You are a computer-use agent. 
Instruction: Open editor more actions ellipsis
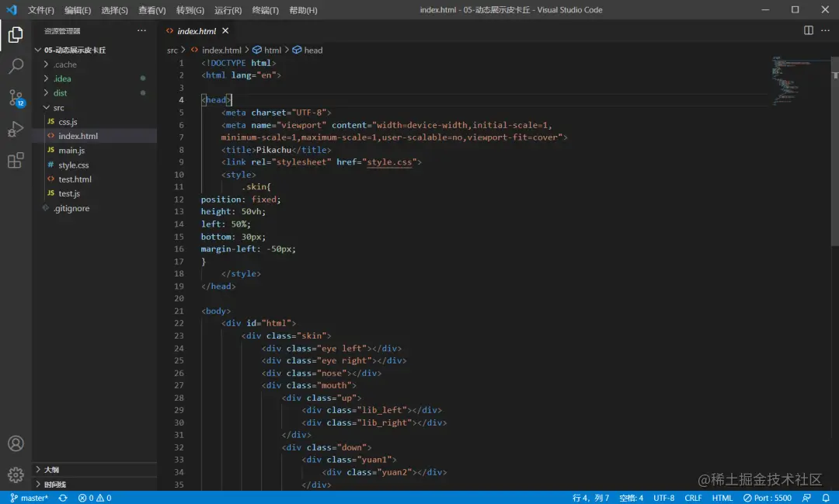pyautogui.click(x=826, y=30)
